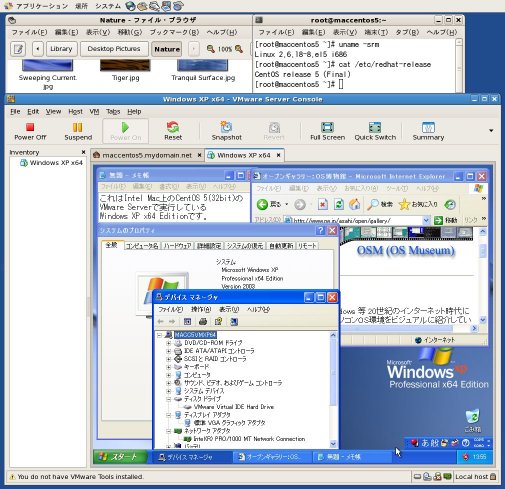Select the Windows XP x64 tab

pos(244,155)
